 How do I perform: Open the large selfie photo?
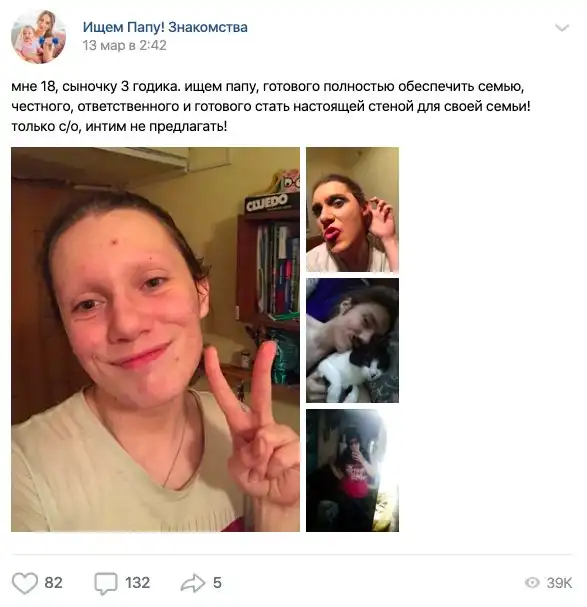click(155, 339)
